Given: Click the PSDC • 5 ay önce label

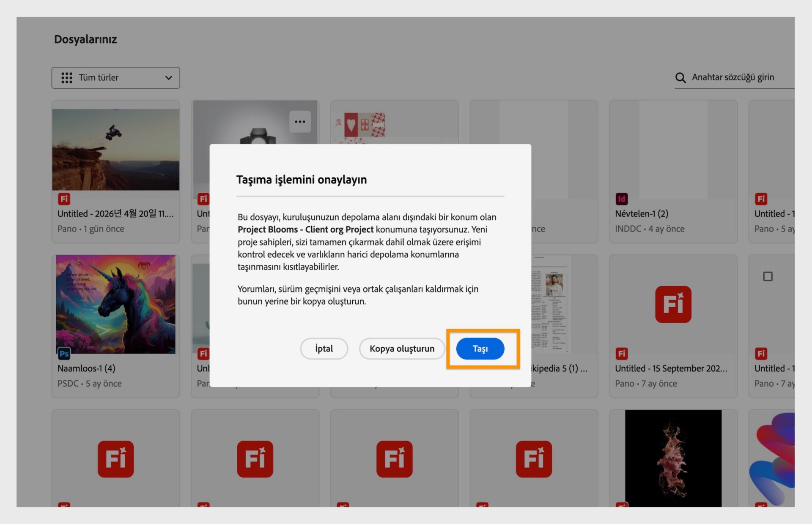Looking at the screenshot, I should tap(90, 384).
